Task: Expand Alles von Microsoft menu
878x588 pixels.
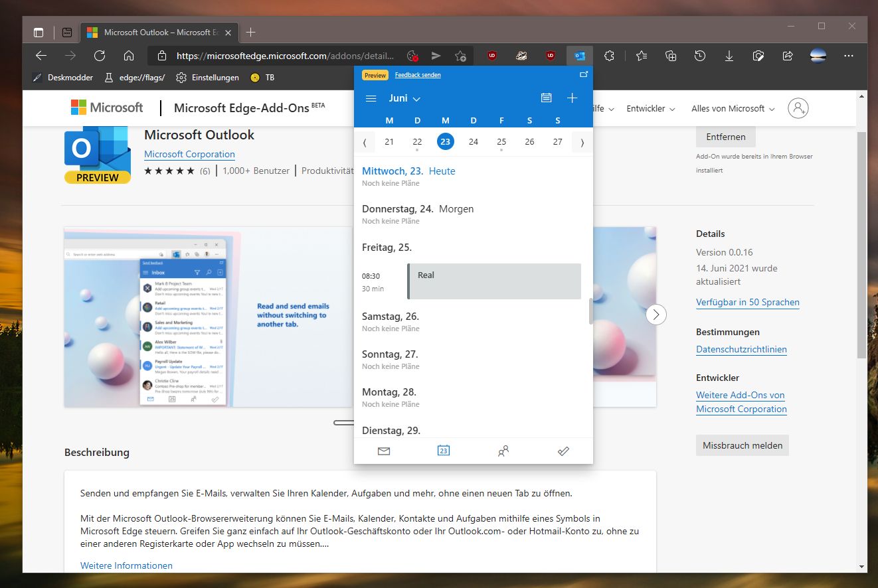Action: click(733, 108)
